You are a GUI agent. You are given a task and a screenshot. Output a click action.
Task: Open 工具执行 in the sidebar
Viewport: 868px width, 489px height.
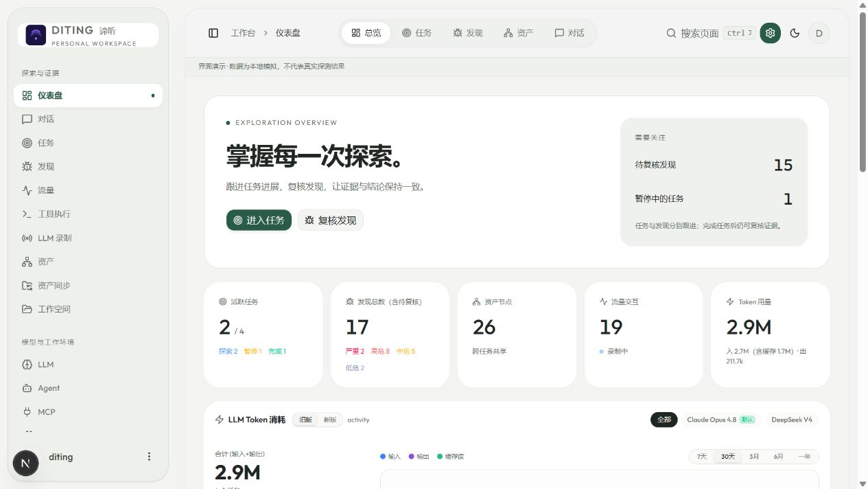point(88,214)
